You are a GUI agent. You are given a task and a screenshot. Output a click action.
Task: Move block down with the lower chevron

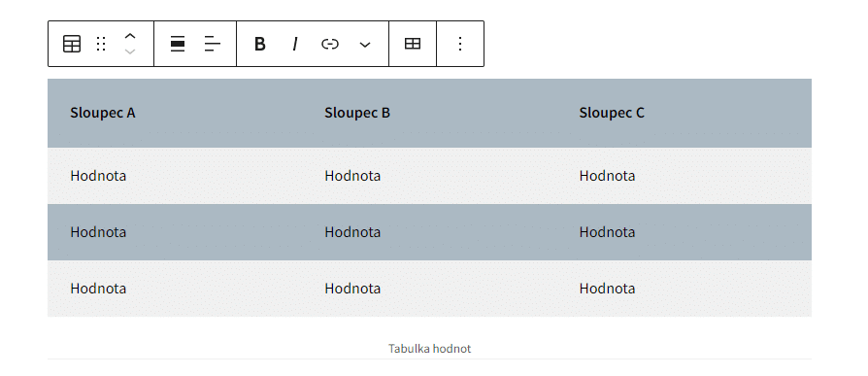(129, 51)
